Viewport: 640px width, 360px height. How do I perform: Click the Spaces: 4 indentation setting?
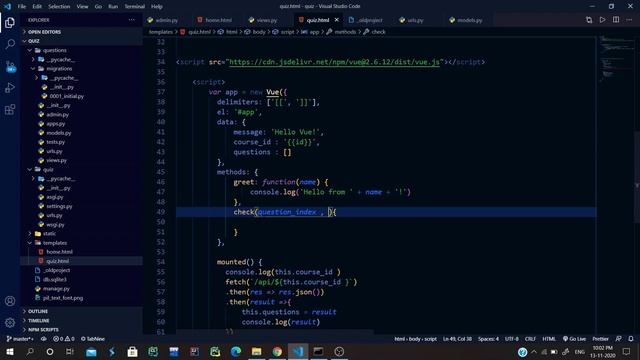point(488,339)
